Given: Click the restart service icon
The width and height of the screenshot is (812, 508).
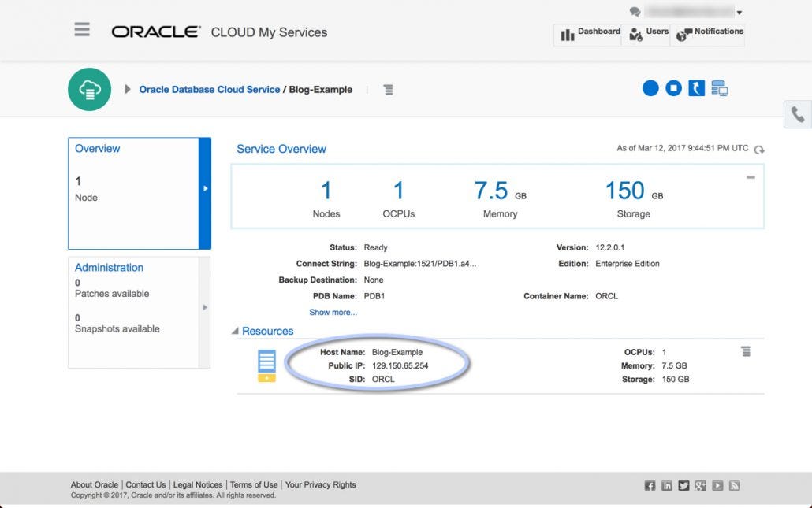Looking at the screenshot, I should 696,88.
